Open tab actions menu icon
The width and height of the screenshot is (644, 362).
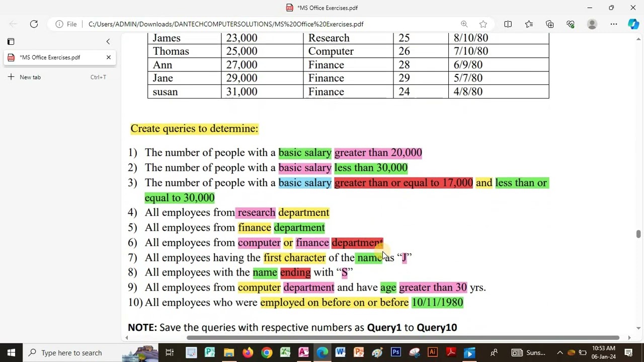click(x=11, y=41)
